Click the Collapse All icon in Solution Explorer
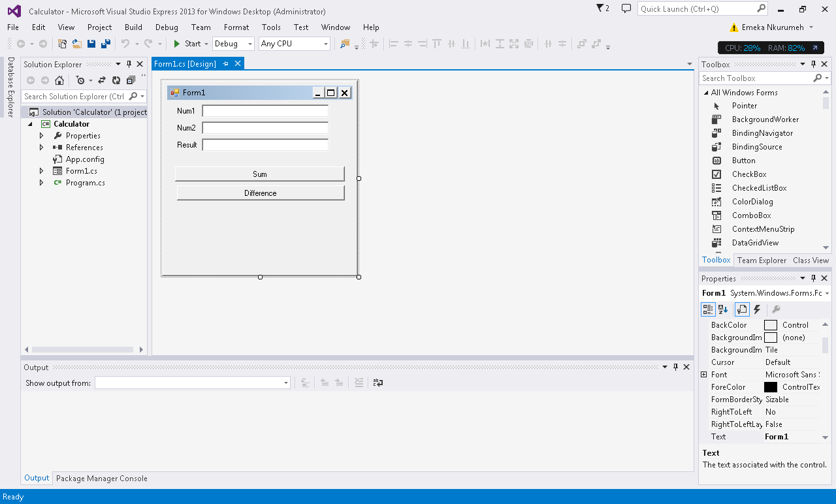The image size is (836, 504). (131, 80)
